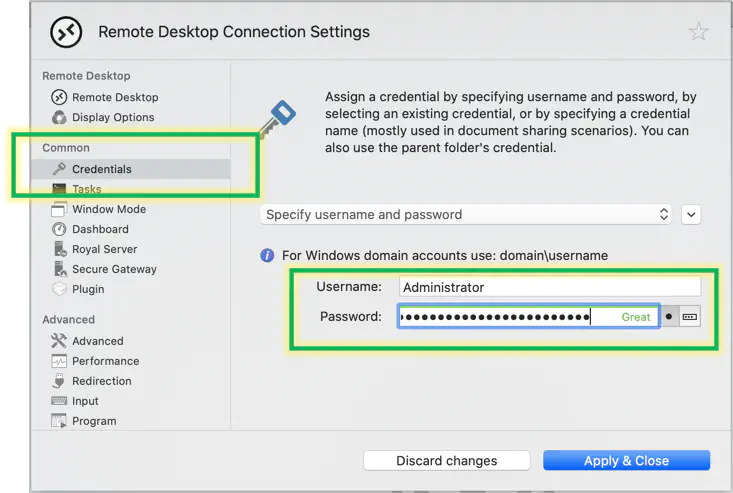The width and height of the screenshot is (733, 493).
Task: Switch to the Dashboard page
Action: [100, 229]
